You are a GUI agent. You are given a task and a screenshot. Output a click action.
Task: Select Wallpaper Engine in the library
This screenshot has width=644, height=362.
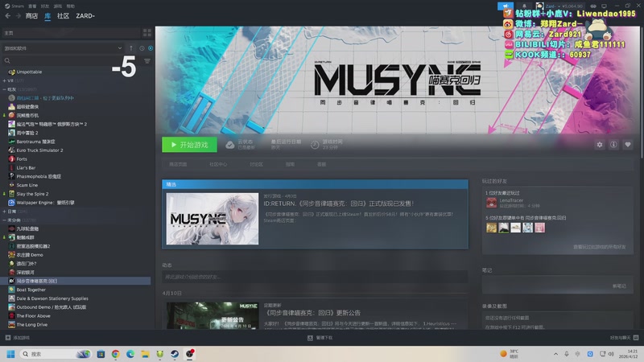(45, 203)
